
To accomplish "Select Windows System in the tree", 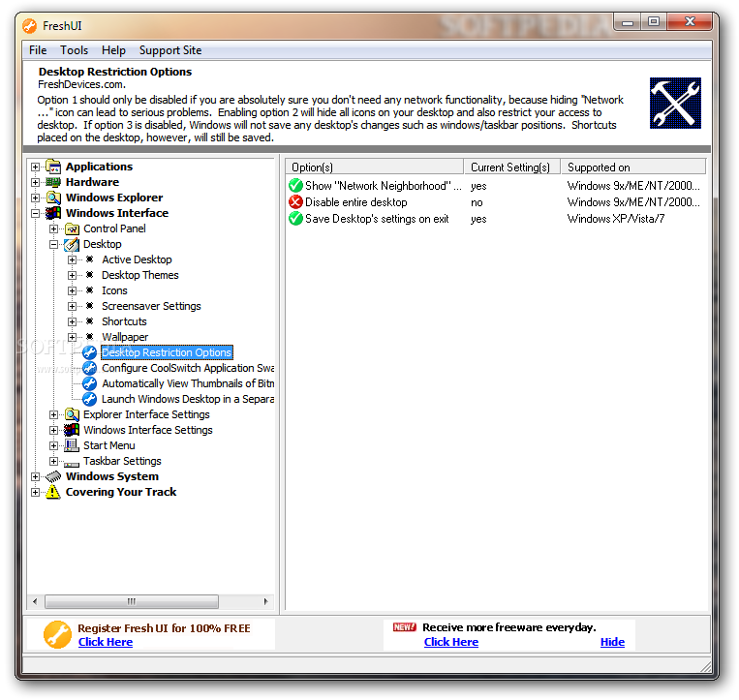I will pyautogui.click(x=112, y=476).
